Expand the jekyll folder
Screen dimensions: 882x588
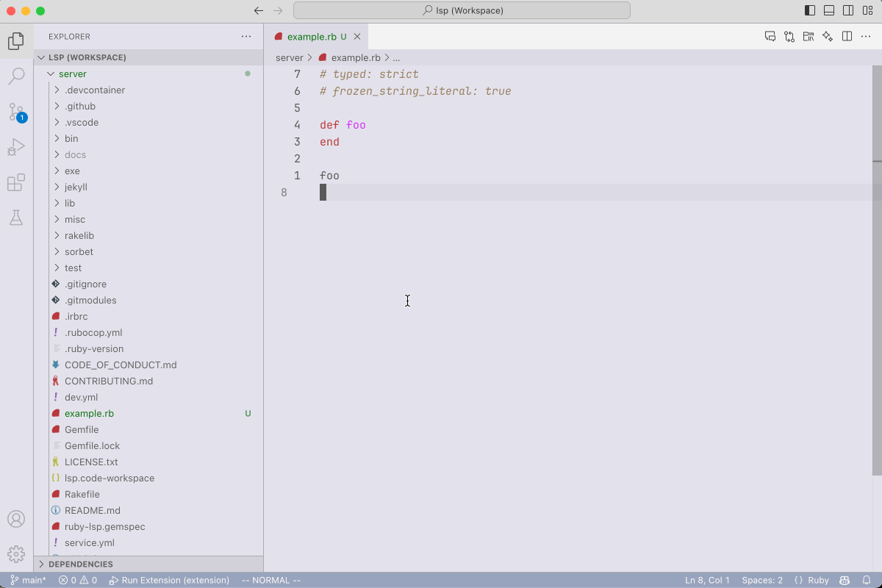(x=148, y=187)
